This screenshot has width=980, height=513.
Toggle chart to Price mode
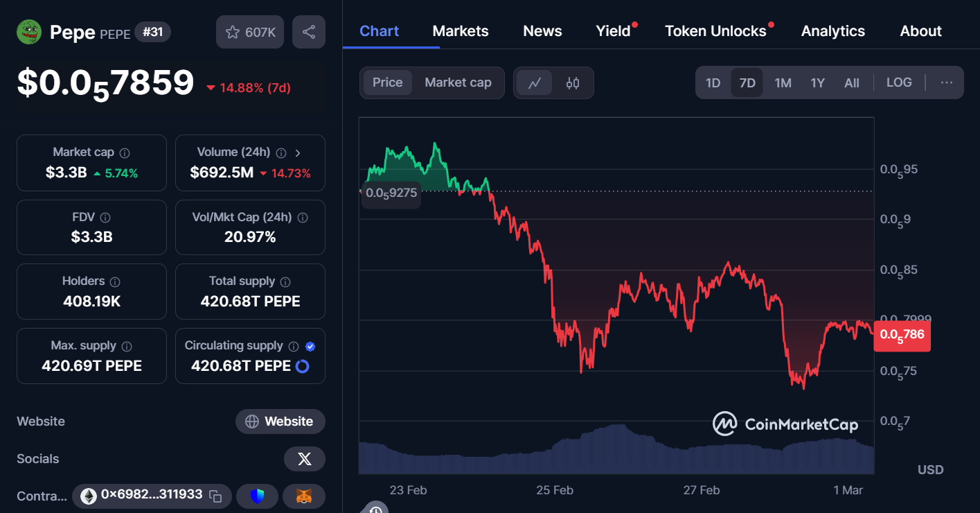[x=387, y=82]
